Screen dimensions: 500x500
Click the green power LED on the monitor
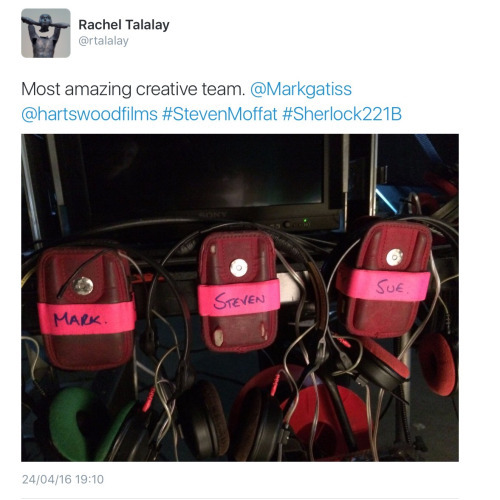pos(305,220)
